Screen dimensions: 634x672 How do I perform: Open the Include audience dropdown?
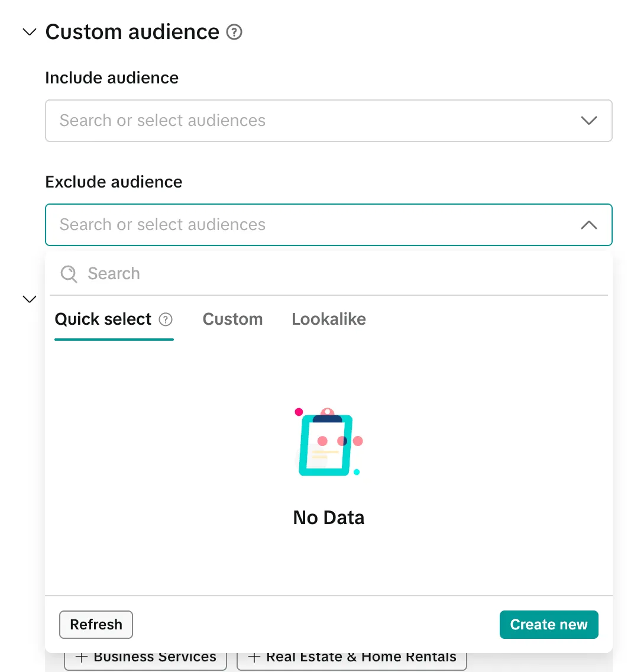(329, 121)
